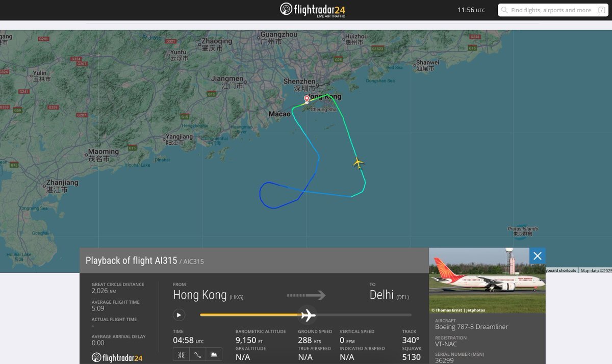Click the unplayed part of playback timeline
Image resolution: width=612 pixels, height=364 pixels.
point(364,315)
